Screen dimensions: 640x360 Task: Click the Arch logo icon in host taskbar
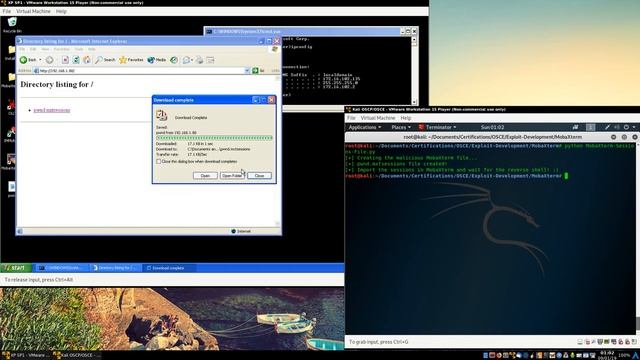[636, 355]
